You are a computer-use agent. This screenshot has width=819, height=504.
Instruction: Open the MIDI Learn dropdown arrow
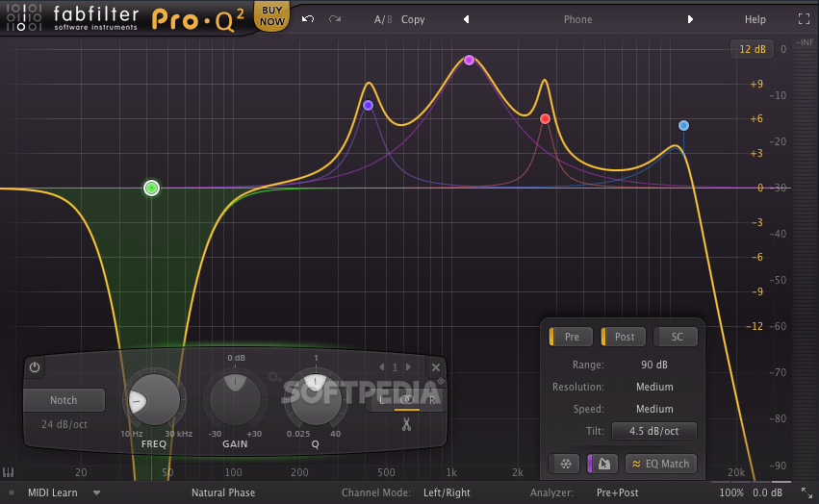click(96, 492)
